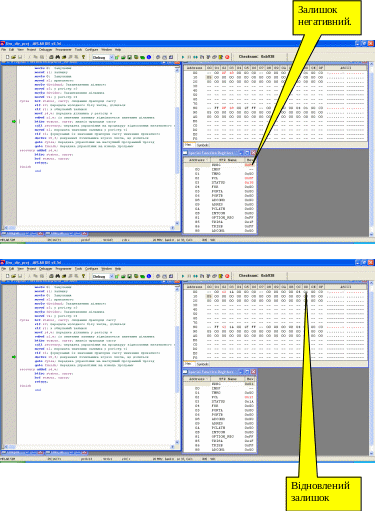Save file icon in top MPLAB toolbar

[x=20, y=57]
